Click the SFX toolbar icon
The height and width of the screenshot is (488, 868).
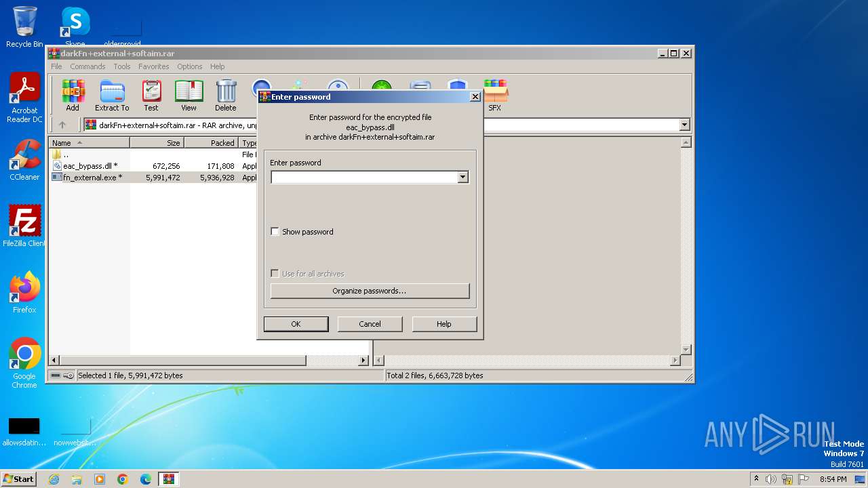pos(495,96)
